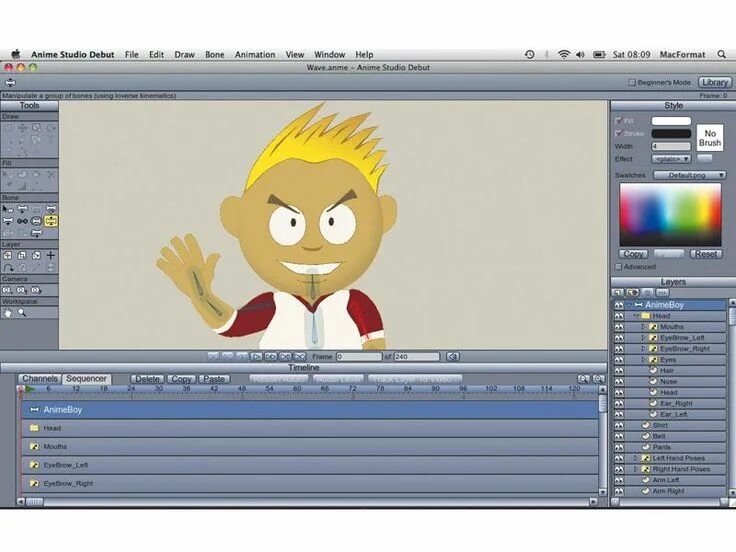The width and height of the screenshot is (736, 552).
Task: Pick a color from the swatch palette
Action: pos(670,215)
